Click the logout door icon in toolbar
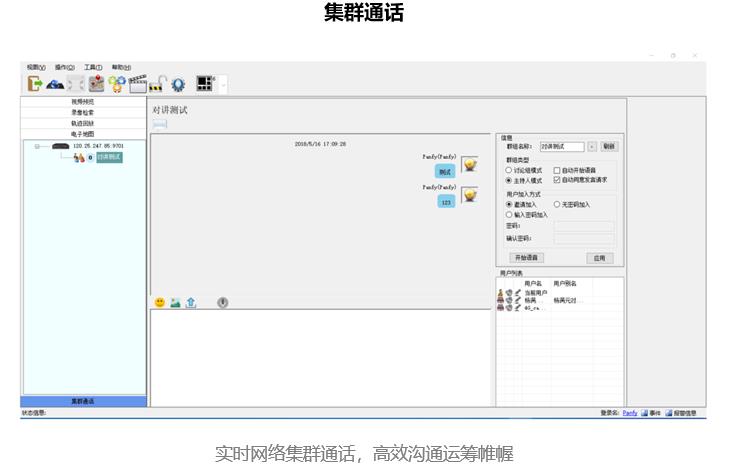The height and width of the screenshot is (466, 731). 35,85
